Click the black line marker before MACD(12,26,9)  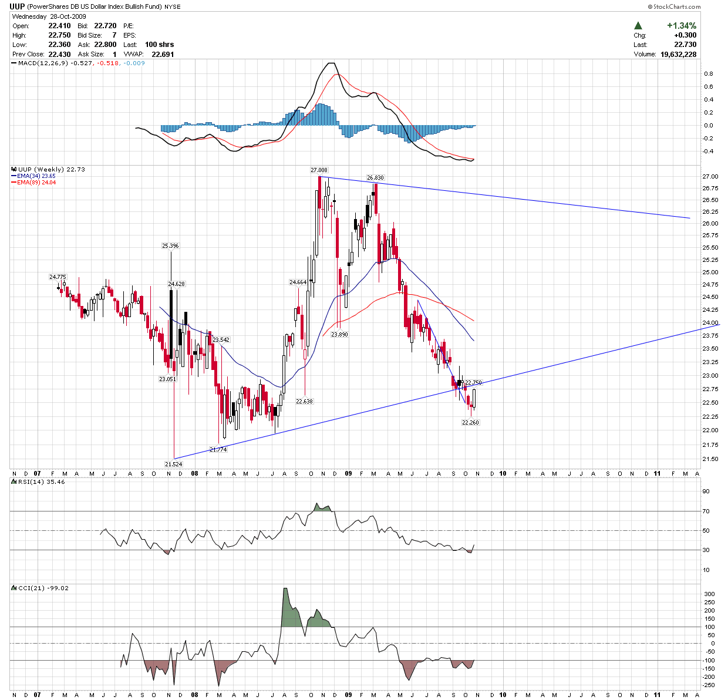tap(14, 63)
